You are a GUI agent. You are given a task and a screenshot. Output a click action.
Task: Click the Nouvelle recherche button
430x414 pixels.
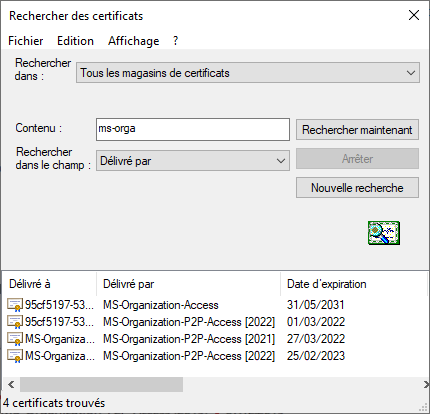pyautogui.click(x=357, y=188)
